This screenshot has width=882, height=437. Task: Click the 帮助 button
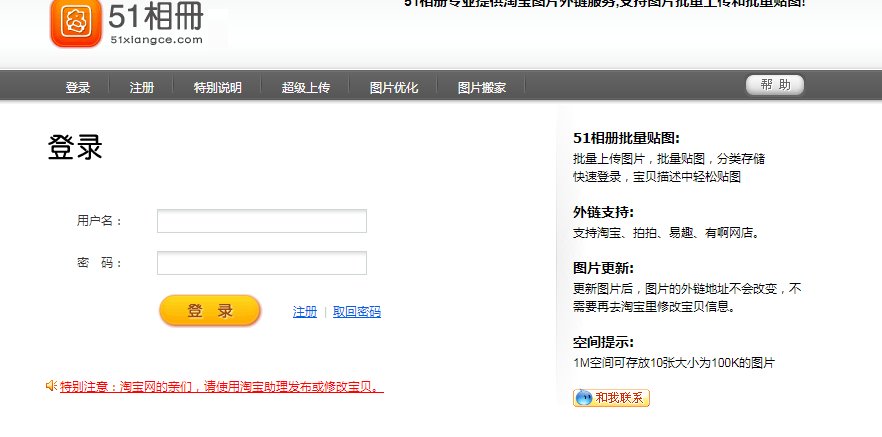(x=775, y=85)
